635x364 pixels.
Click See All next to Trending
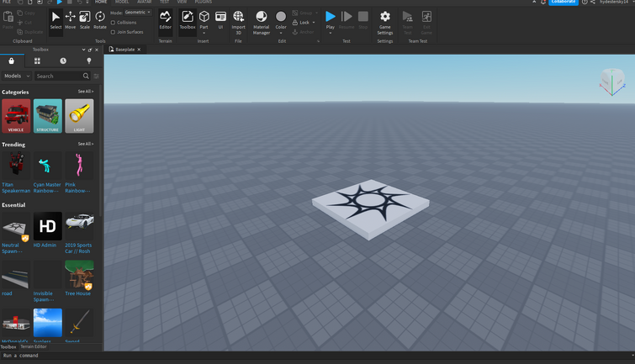[x=86, y=144]
